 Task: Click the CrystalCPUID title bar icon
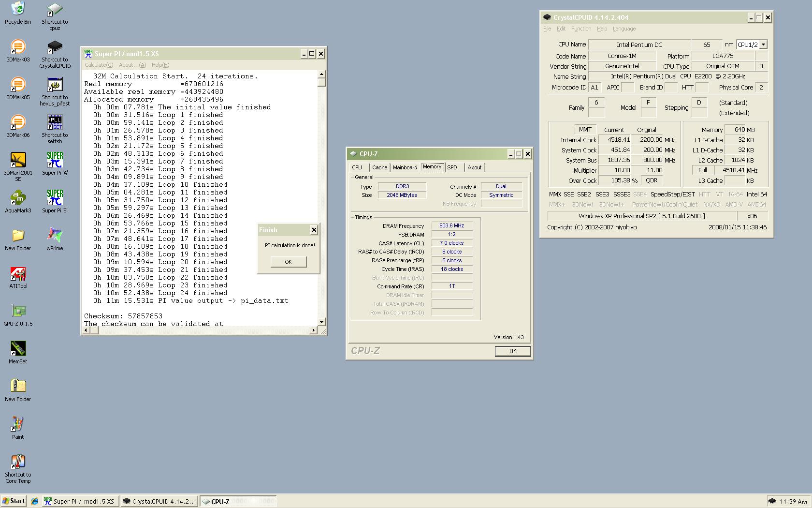coord(547,17)
